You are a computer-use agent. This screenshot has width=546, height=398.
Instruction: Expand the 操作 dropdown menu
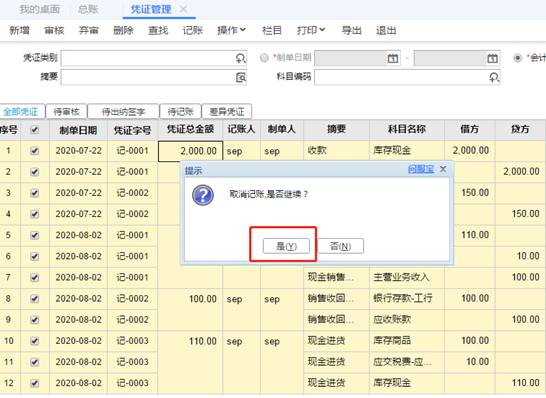coord(231,30)
